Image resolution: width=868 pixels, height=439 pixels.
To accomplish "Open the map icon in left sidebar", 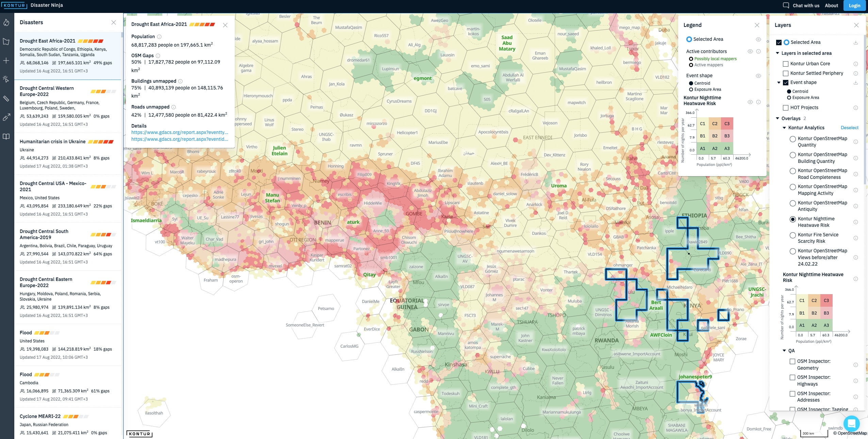I will click(6, 41).
